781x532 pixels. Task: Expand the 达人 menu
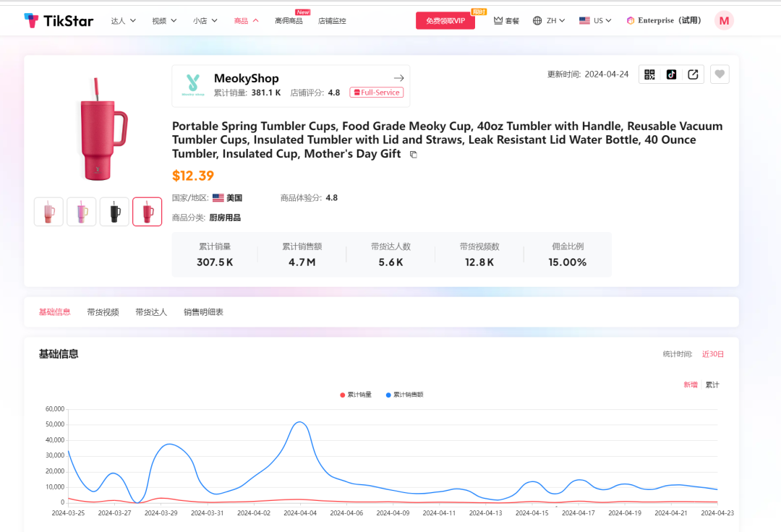click(124, 20)
